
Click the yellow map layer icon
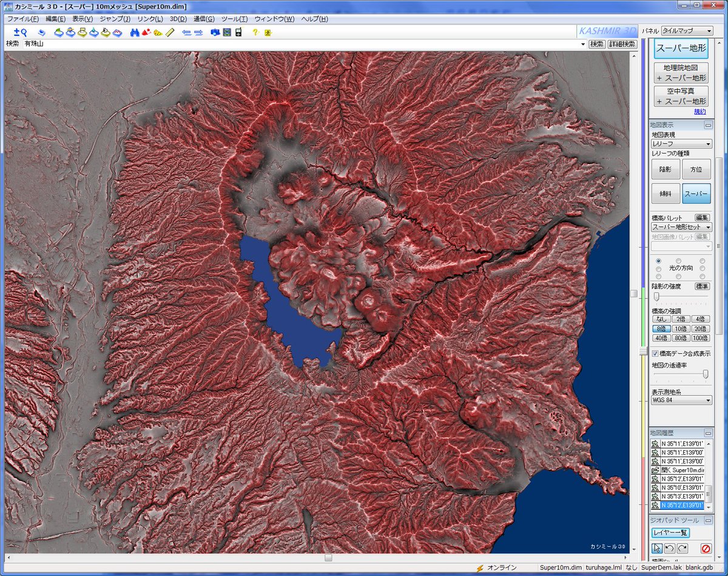(x=82, y=32)
